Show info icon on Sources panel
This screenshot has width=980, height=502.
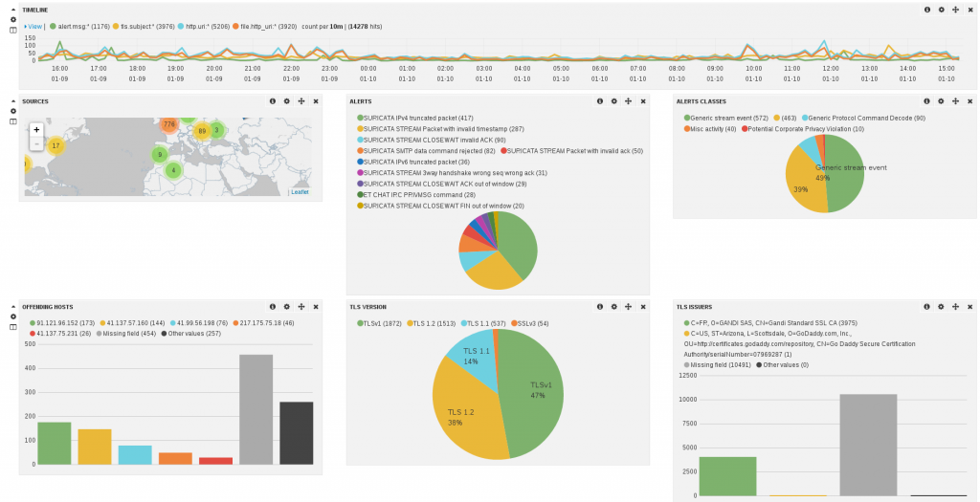pyautogui.click(x=273, y=101)
